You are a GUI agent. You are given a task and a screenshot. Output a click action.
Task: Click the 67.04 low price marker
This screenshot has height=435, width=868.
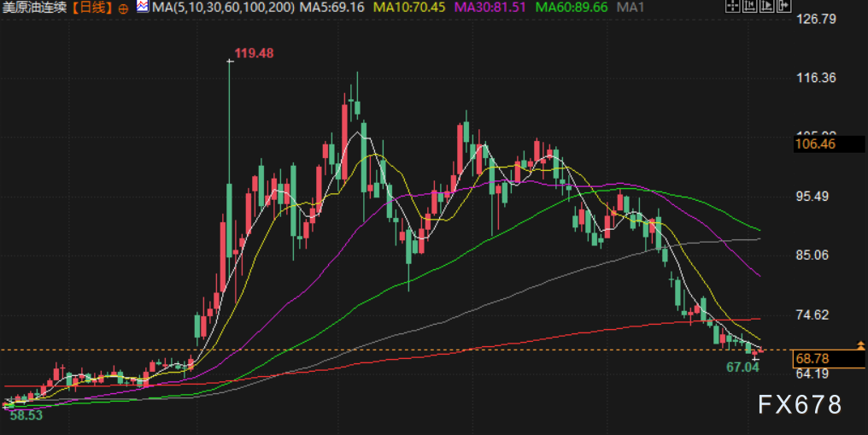point(743,367)
